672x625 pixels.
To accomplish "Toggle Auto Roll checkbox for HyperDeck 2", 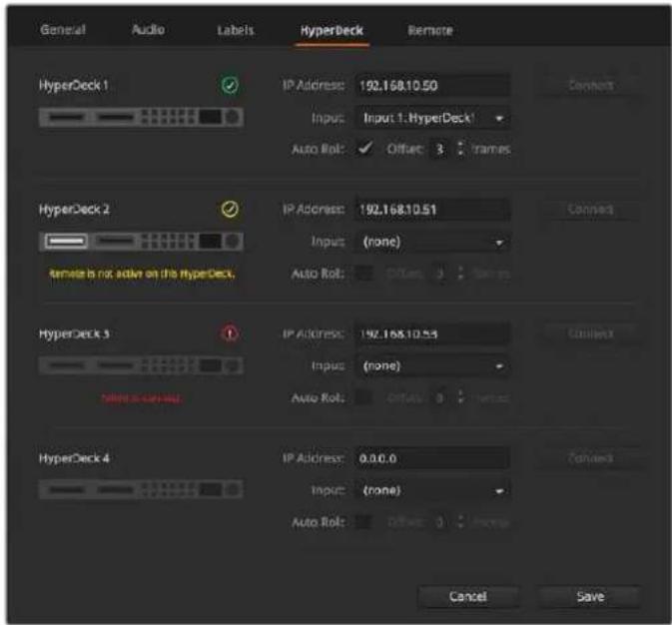I will click(365, 273).
